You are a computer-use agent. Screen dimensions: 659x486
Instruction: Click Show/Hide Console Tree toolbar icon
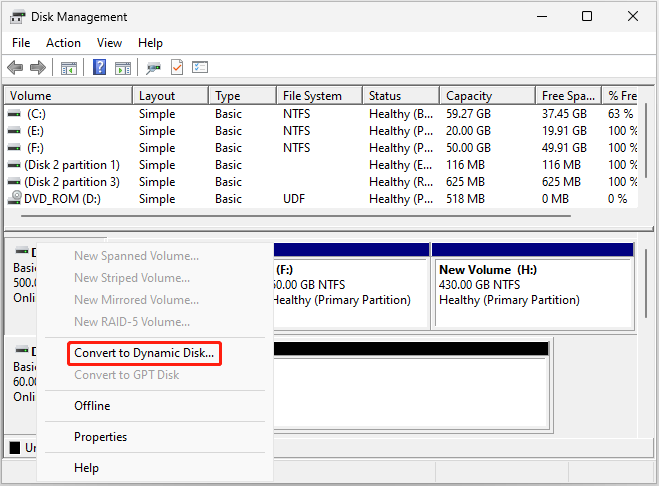pos(69,68)
